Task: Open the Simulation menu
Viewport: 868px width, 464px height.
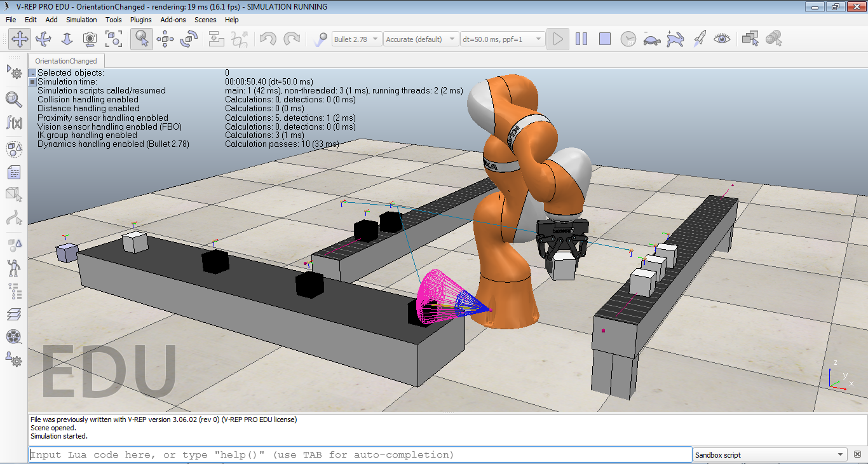Action: click(81, 20)
